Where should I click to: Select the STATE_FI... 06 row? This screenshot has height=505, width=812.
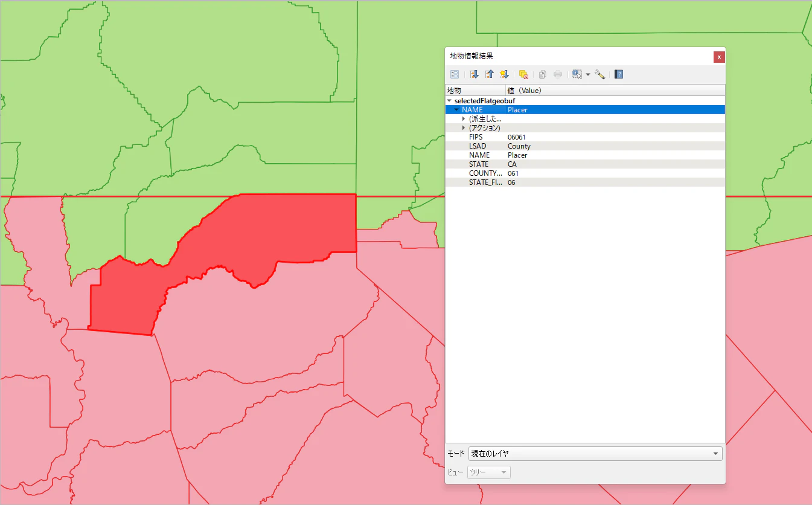[x=585, y=182]
